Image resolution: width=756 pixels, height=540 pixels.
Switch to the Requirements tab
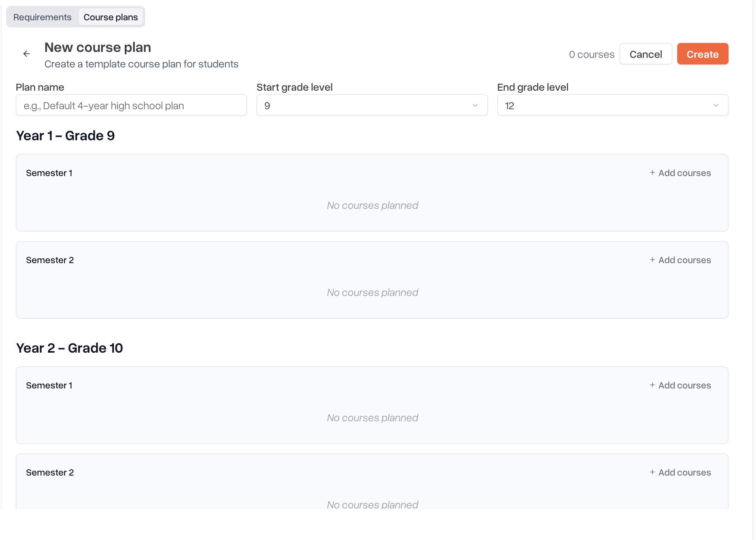[42, 17]
